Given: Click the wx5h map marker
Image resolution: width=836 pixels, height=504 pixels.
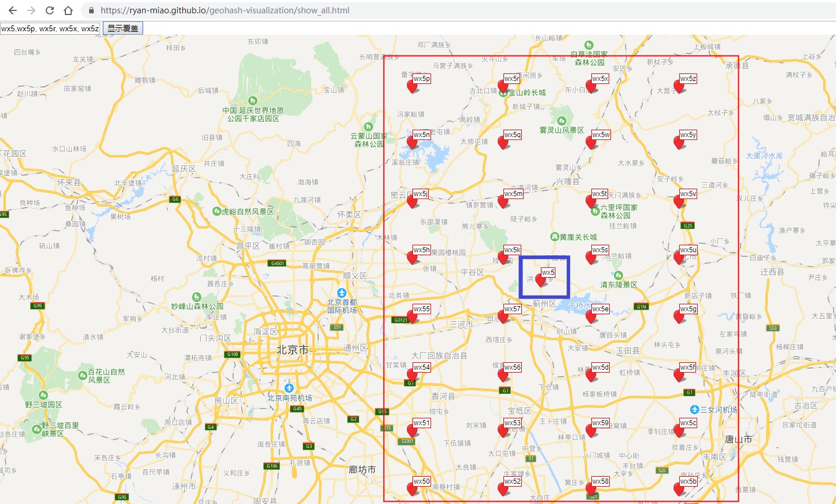Looking at the screenshot, I should pos(413,258).
